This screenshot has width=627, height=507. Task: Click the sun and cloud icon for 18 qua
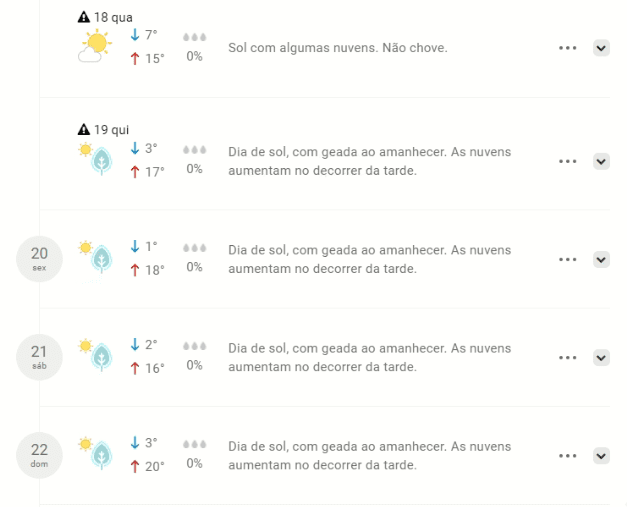[95, 45]
